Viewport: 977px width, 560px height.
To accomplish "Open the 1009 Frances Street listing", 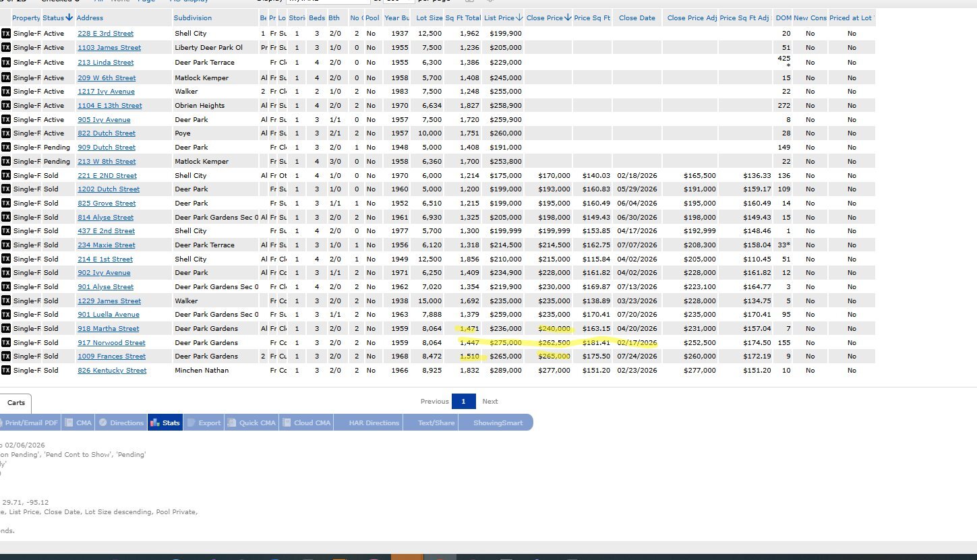I will (111, 356).
